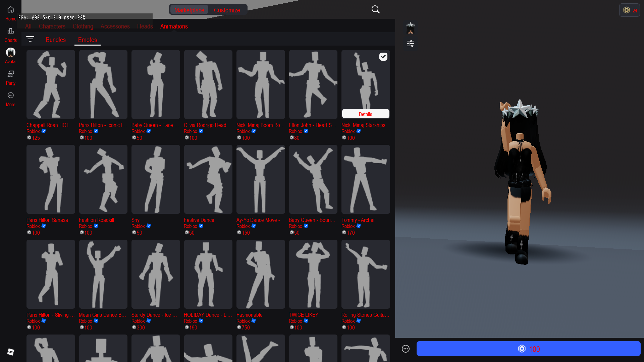The height and width of the screenshot is (362, 644).
Task: Open avatar adjustment sliders icon
Action: click(410, 44)
